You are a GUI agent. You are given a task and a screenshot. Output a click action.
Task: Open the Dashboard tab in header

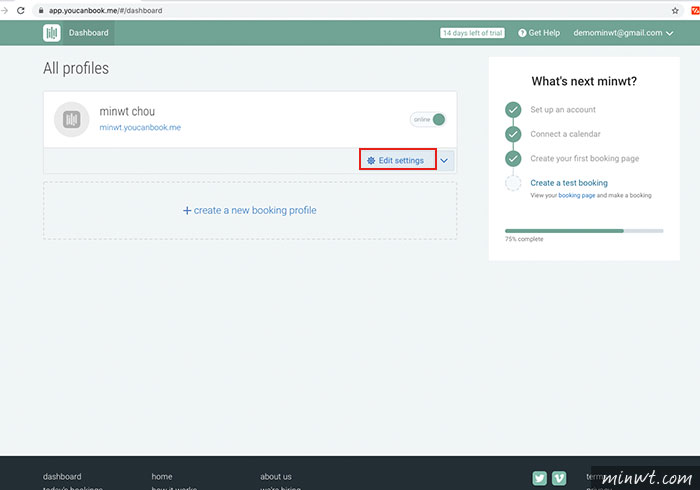pyautogui.click(x=88, y=33)
